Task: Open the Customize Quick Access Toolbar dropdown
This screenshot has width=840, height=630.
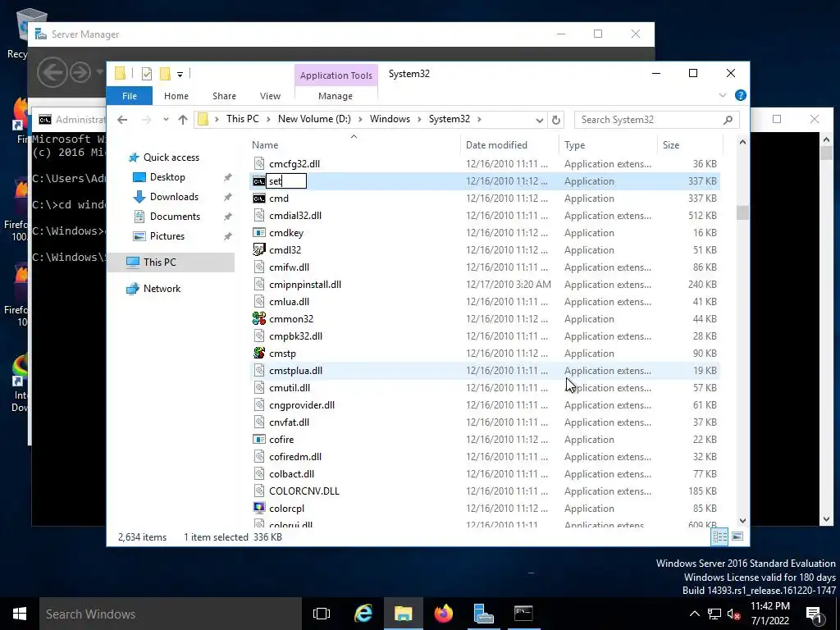Action: pyautogui.click(x=180, y=75)
